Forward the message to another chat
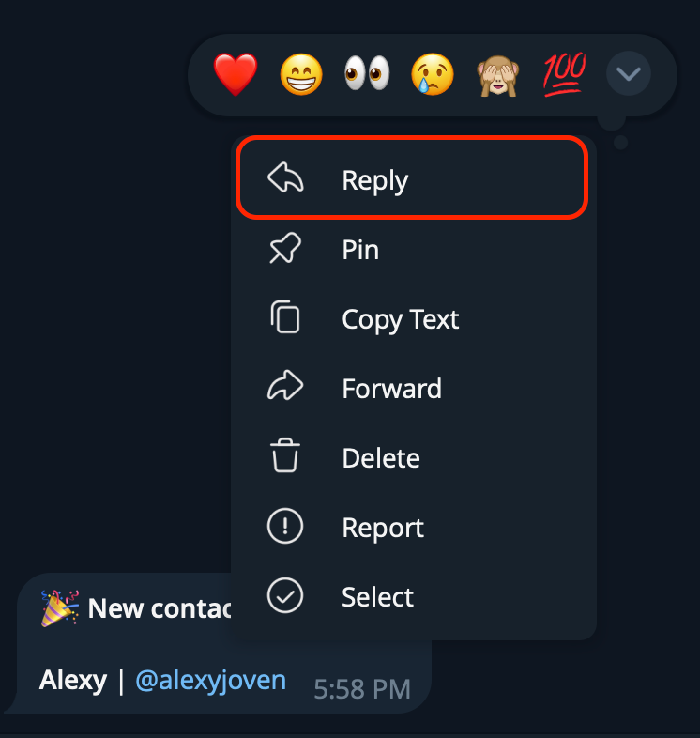 (x=413, y=389)
